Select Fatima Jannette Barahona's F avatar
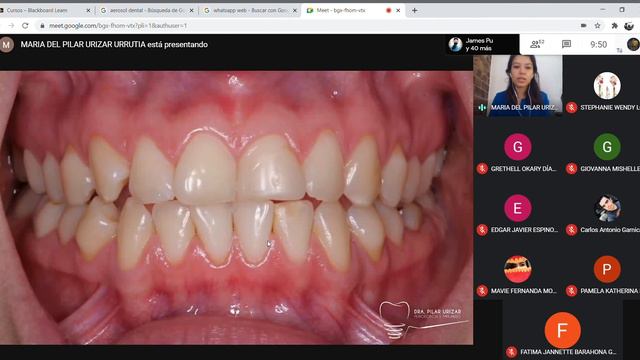Viewport: 640px width, 360px height. pos(562,330)
